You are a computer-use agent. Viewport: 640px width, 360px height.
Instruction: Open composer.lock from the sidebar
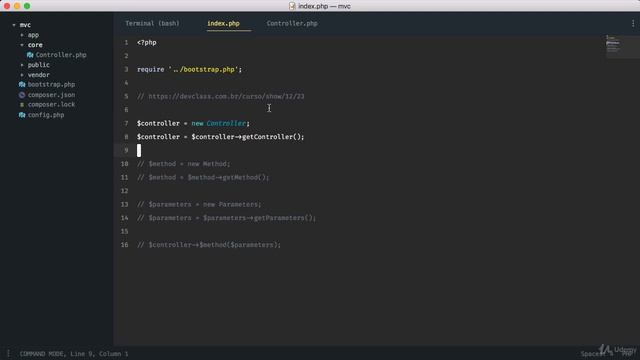51,104
